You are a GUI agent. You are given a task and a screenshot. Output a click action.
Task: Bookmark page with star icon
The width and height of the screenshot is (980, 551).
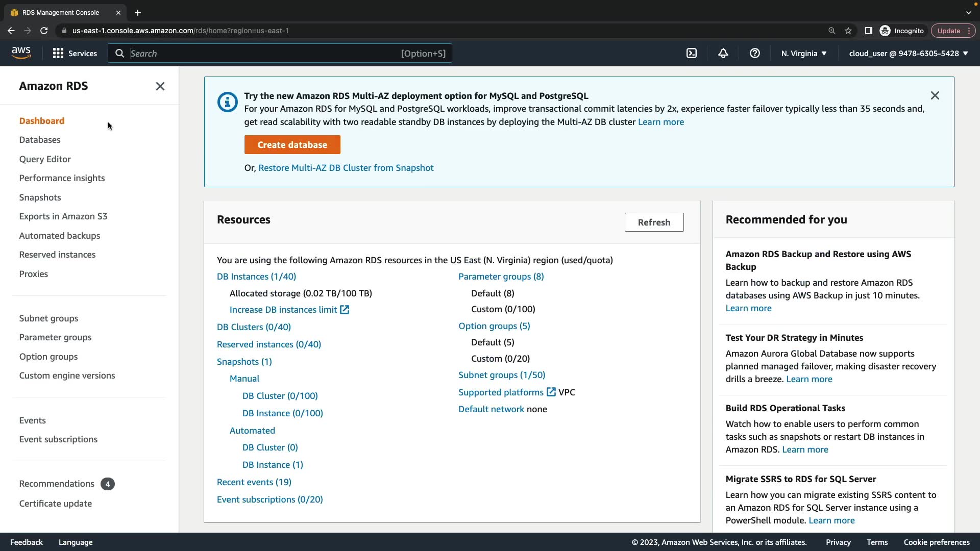click(848, 31)
